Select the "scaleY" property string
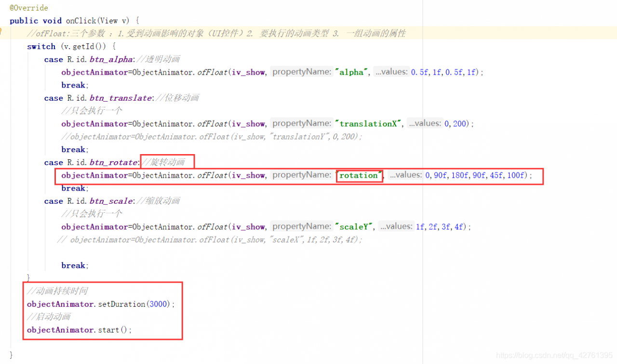This screenshot has height=364, width=617. point(354,227)
